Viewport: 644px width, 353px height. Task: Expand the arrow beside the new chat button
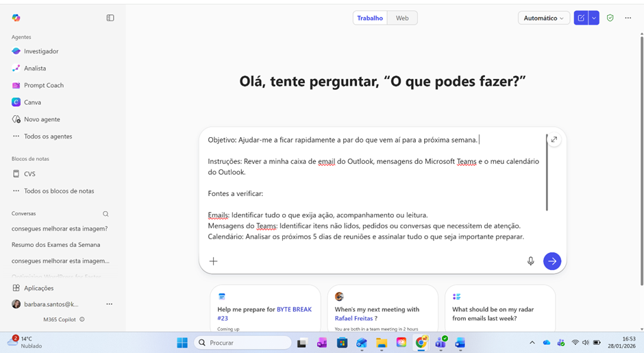(x=594, y=18)
